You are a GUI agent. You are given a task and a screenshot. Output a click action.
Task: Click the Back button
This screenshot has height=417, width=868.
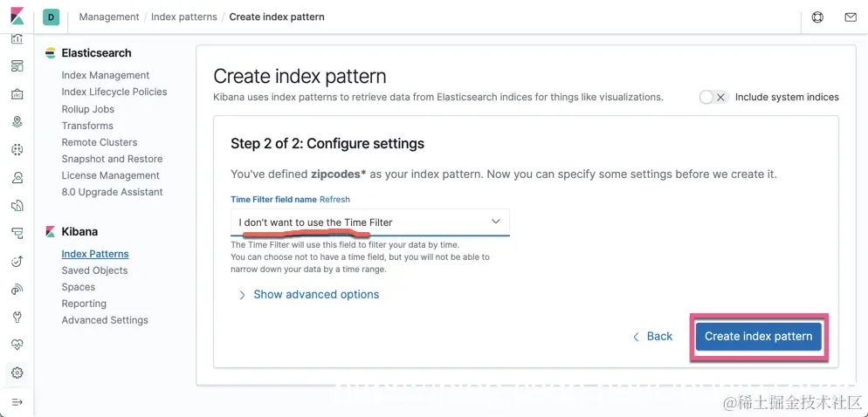pyautogui.click(x=652, y=336)
